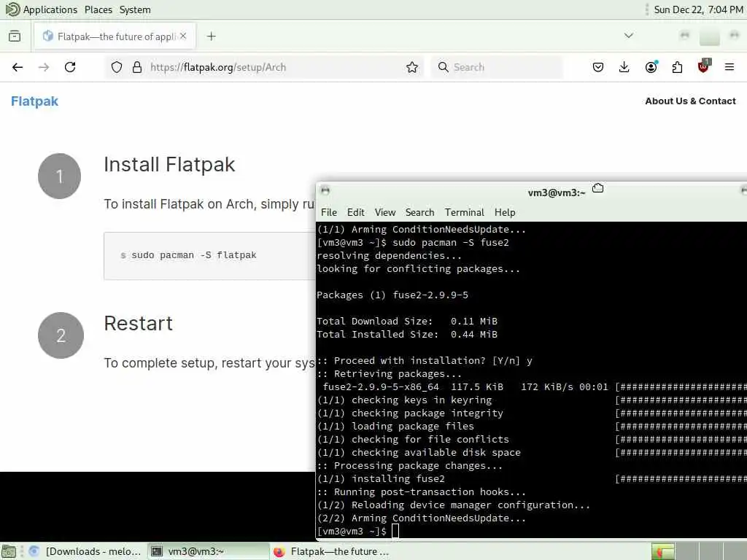The height and width of the screenshot is (560, 747).
Task: Click the Packages (1) fuse2-2.9.9-5 line
Action: pos(392,295)
